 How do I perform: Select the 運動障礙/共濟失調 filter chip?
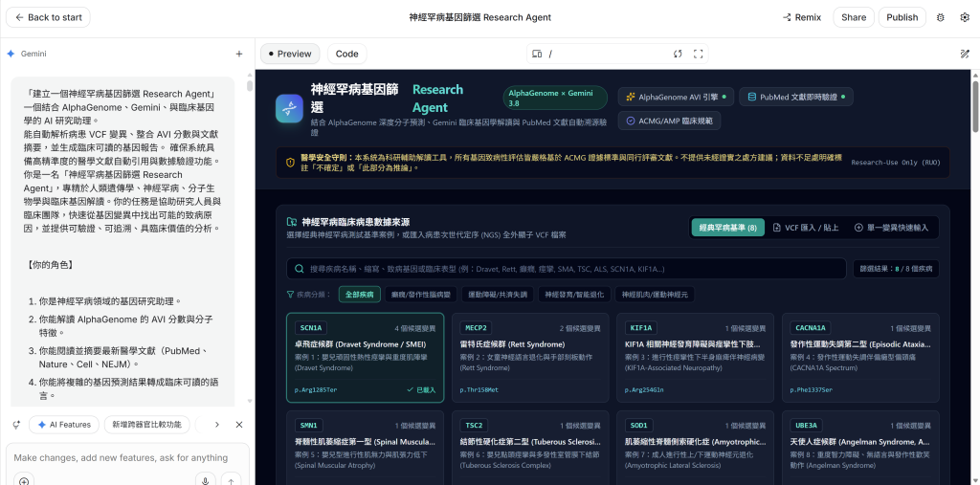498,295
